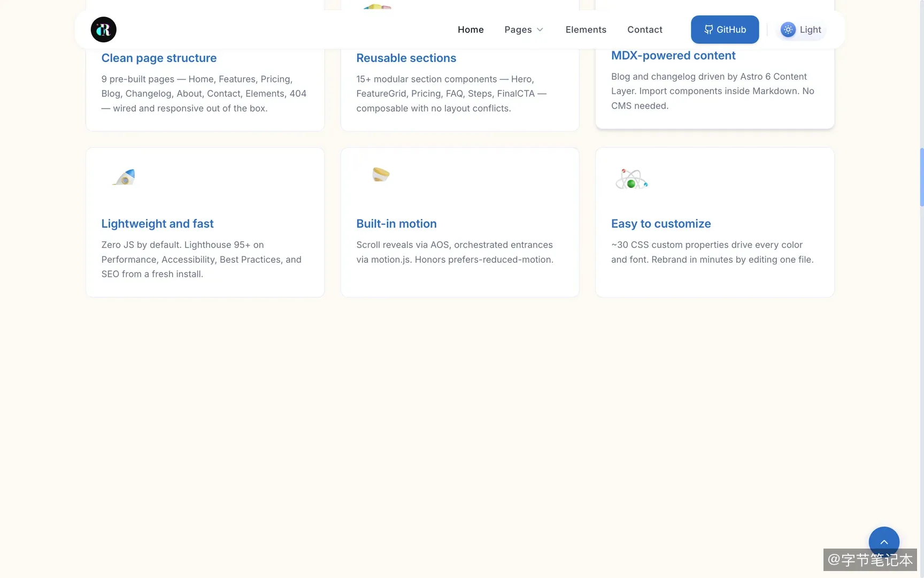This screenshot has height=578, width=924.
Task: Click the bowl icon above Built-in motion
Action: pyautogui.click(x=381, y=174)
